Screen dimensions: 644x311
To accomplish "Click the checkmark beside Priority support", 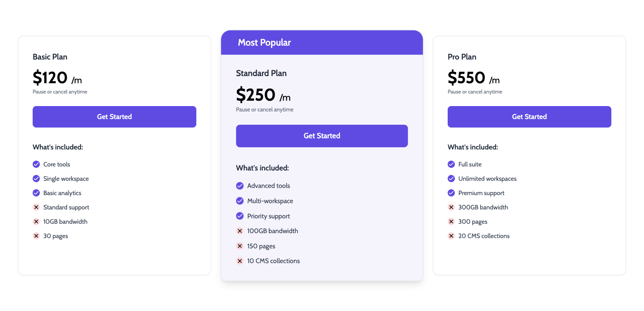I will (x=240, y=216).
